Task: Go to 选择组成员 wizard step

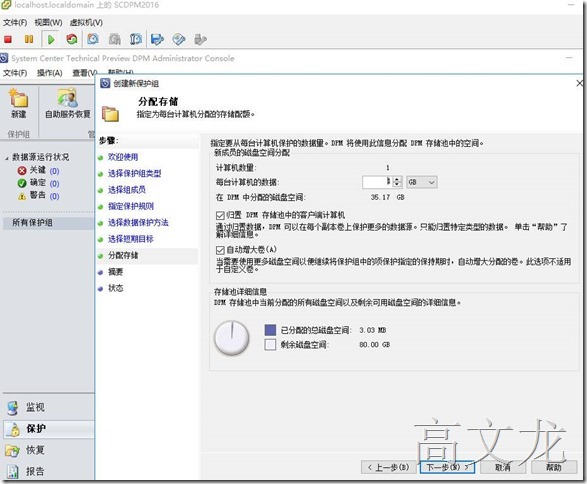Action: click(127, 190)
